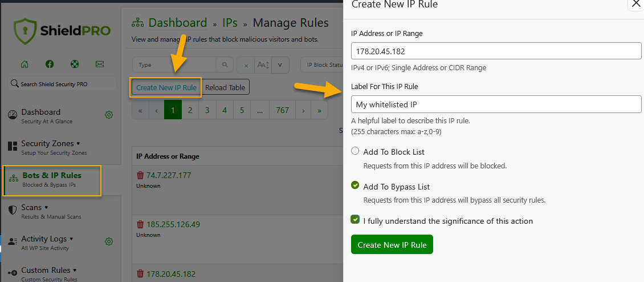
Task: Click the IP Address or Range column header
Action: [168, 156]
